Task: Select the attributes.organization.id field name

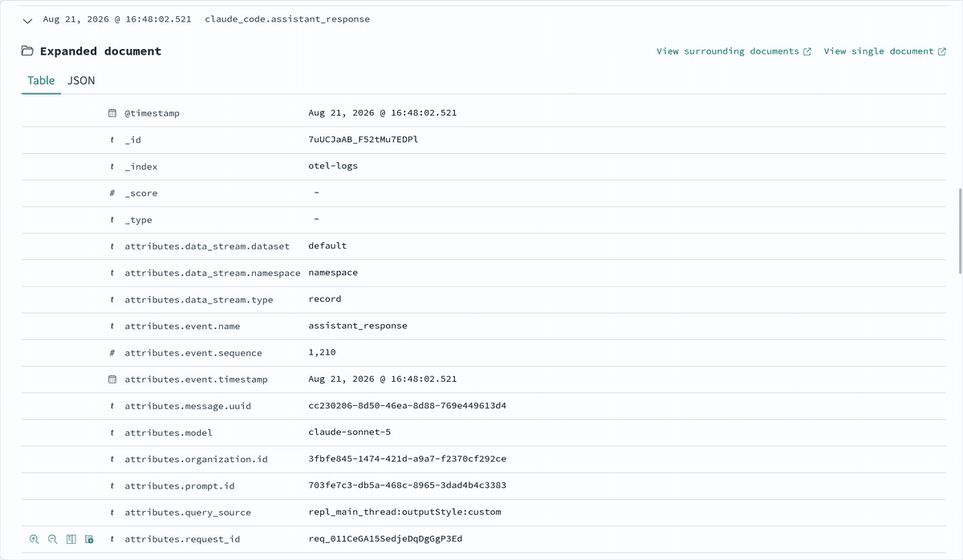Action: (x=196, y=460)
